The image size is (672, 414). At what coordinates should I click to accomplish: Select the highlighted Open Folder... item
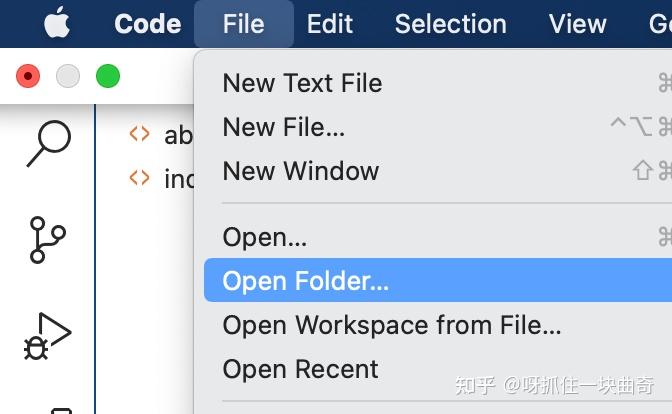[x=438, y=281]
